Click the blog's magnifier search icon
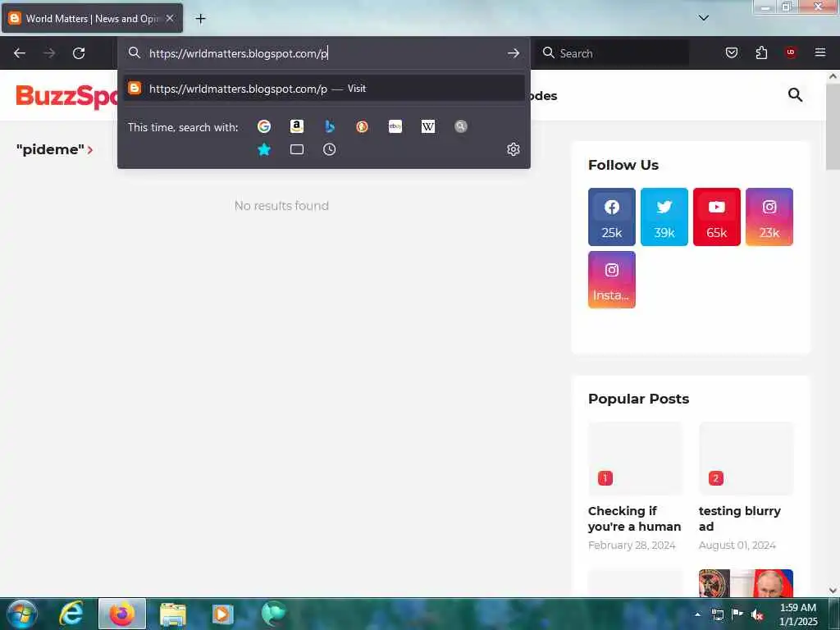The width and height of the screenshot is (840, 630). click(x=795, y=95)
